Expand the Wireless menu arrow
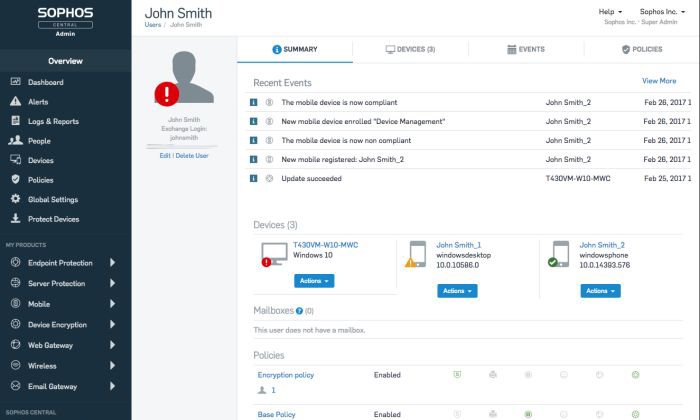The height and width of the screenshot is (420, 700). pyautogui.click(x=112, y=365)
